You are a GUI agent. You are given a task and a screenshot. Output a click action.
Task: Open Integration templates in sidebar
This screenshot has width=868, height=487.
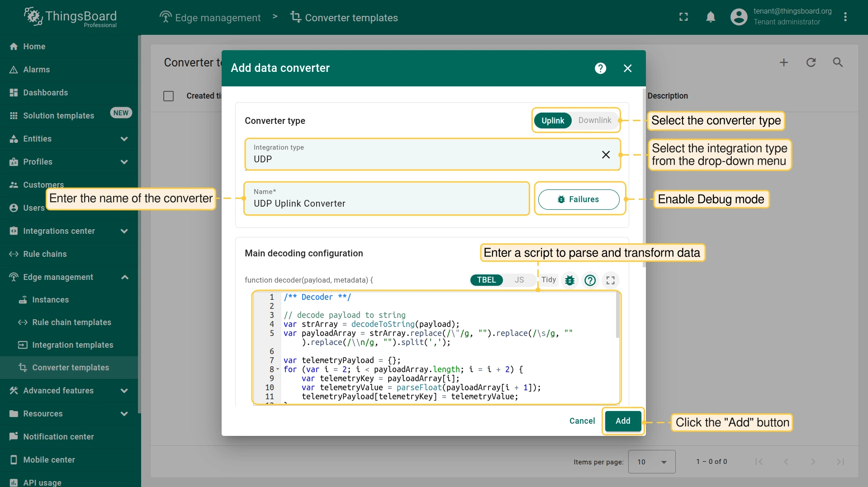point(69,345)
